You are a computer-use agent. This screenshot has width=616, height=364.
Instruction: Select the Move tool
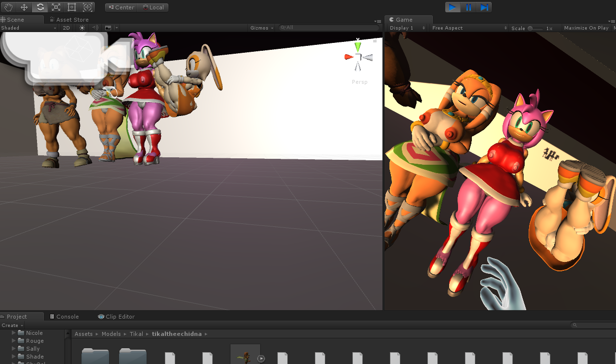click(x=24, y=7)
